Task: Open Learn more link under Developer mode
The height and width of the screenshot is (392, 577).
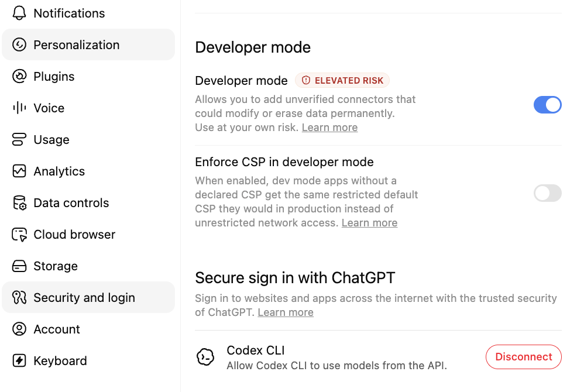Action: [x=329, y=128]
